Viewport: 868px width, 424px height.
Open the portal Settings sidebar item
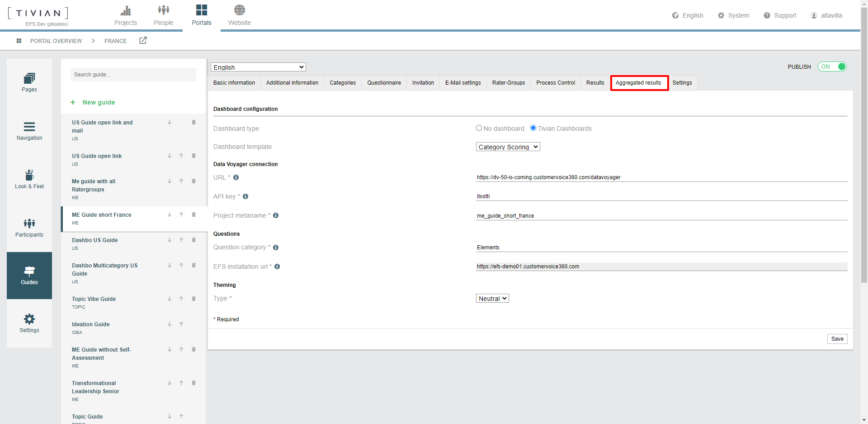click(x=29, y=324)
